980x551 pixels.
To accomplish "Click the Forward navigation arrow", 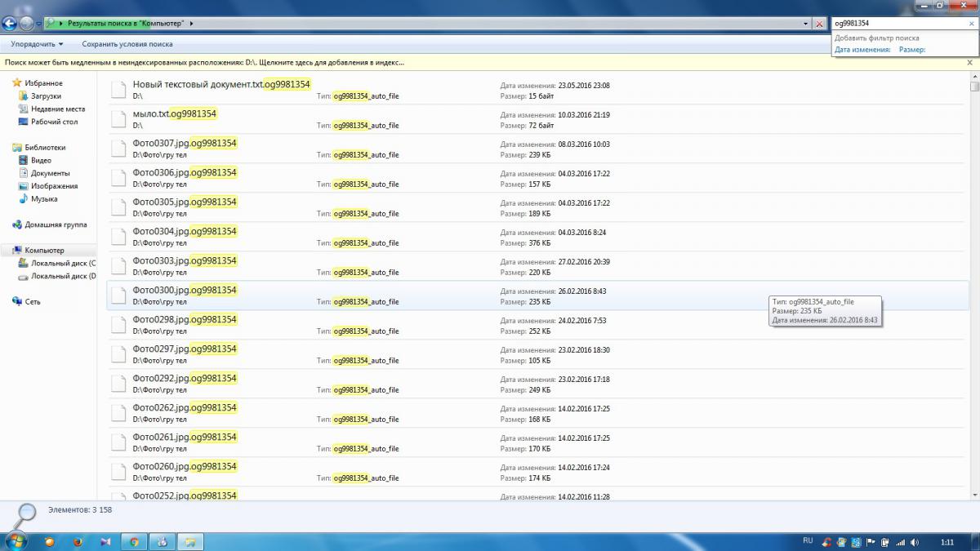I will coord(26,24).
